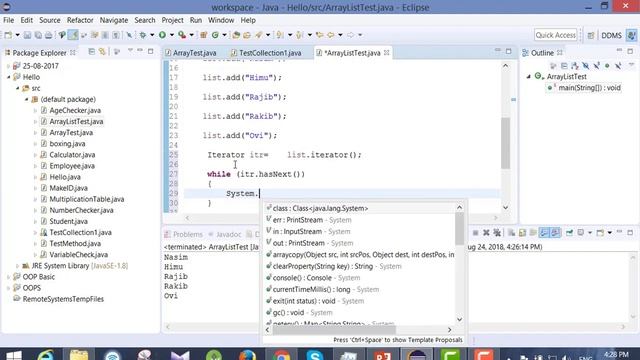Click the New Java Package icon
The height and width of the screenshot is (360, 640).
point(204,35)
